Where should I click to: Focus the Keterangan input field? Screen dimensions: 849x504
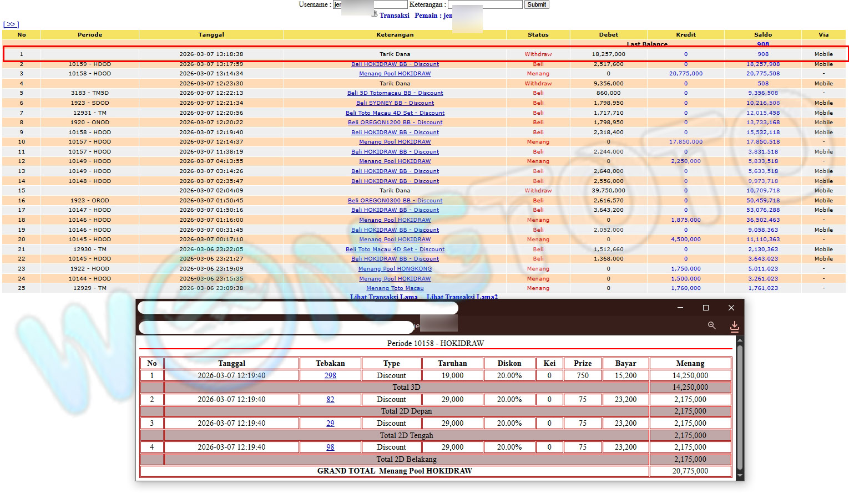tap(486, 4)
